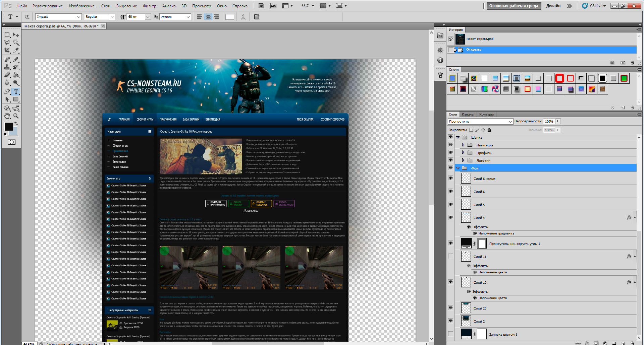This screenshot has height=345, width=644.
Task: Select the Dodge tool
Action: coord(16,82)
